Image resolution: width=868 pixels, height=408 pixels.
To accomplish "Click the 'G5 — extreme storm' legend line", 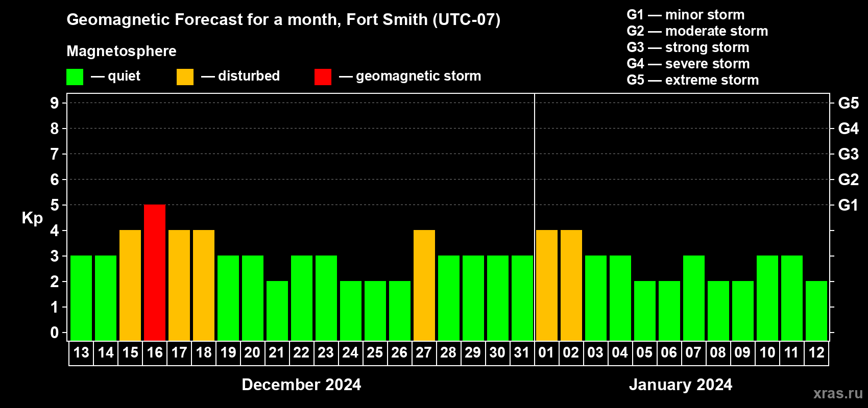I will click(x=693, y=80).
